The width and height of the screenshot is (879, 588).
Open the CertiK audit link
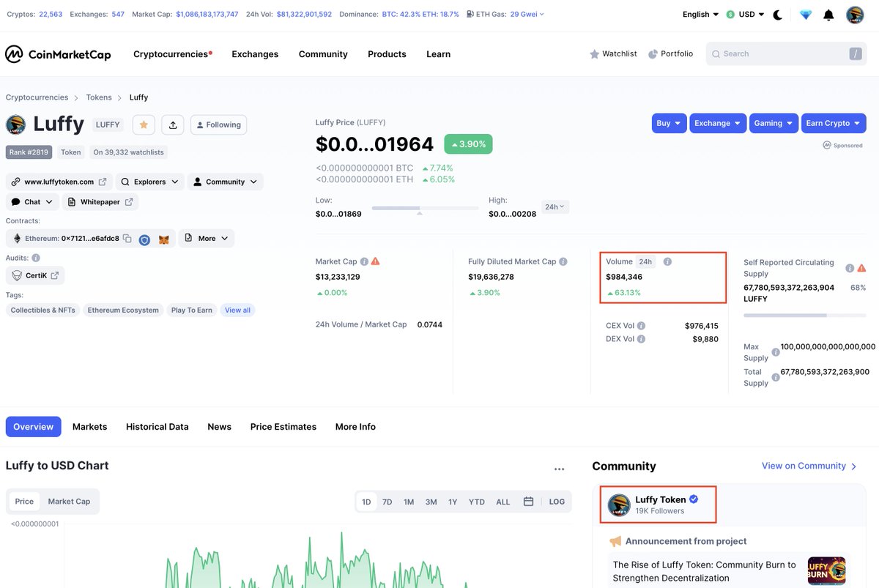35,275
